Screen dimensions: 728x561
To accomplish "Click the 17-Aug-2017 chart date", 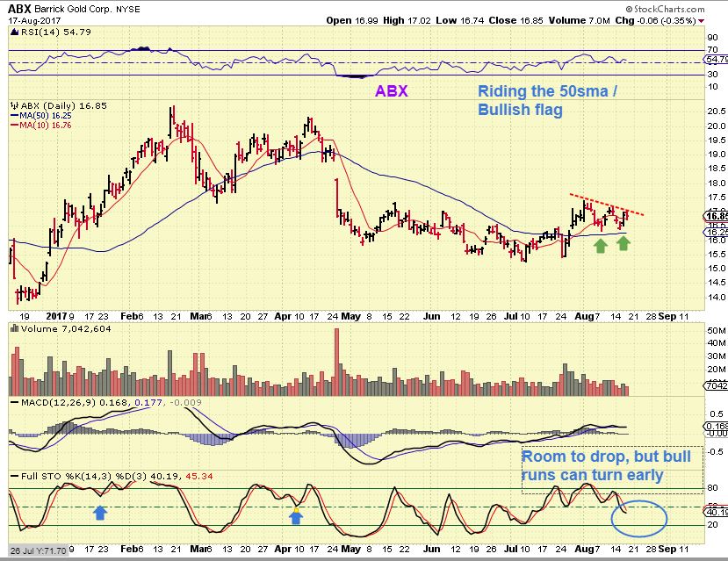I will tap(34, 21).
